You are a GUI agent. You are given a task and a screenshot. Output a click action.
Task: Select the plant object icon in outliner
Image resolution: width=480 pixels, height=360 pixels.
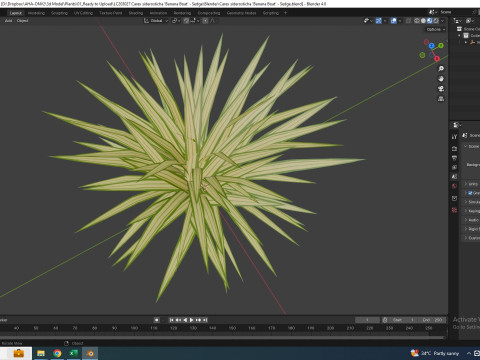point(472,42)
